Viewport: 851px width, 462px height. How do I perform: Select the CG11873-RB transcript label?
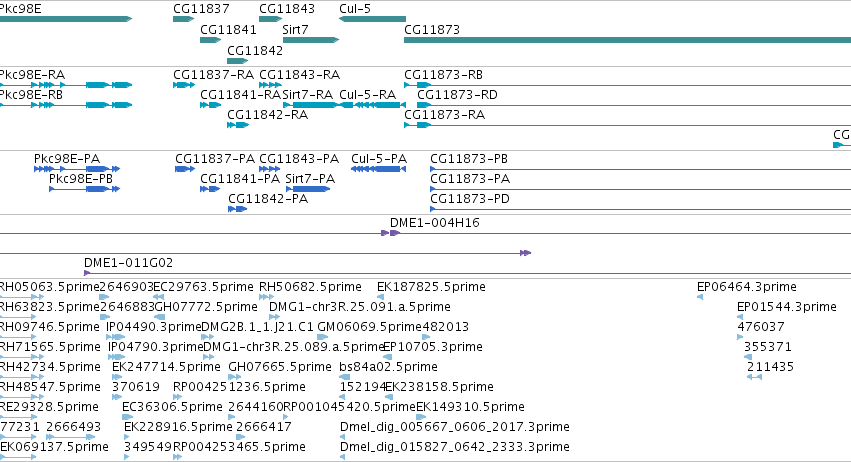(443, 74)
